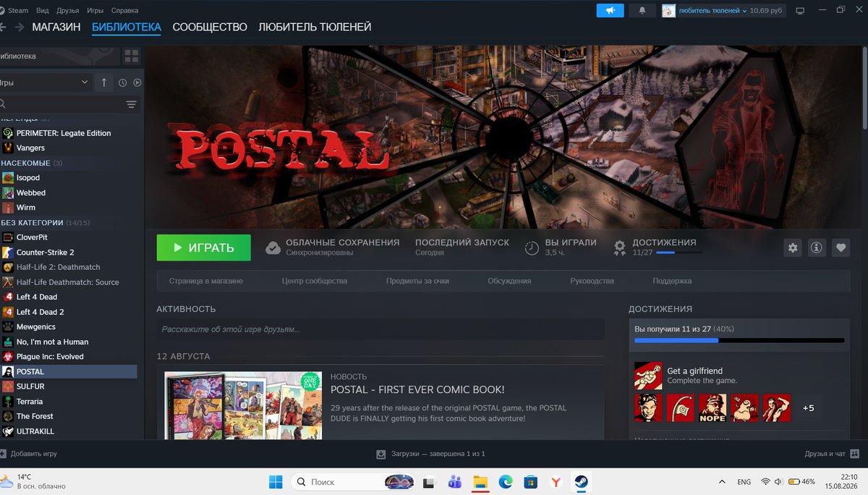Open Страница в магазине link
The height and width of the screenshot is (495, 868).
point(206,281)
